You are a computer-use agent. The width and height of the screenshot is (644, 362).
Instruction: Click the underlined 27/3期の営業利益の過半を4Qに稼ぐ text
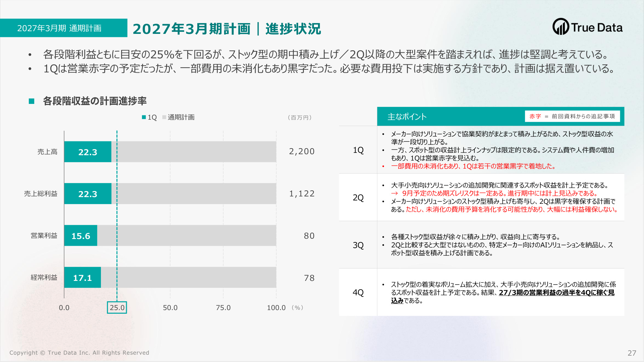tap(503, 296)
